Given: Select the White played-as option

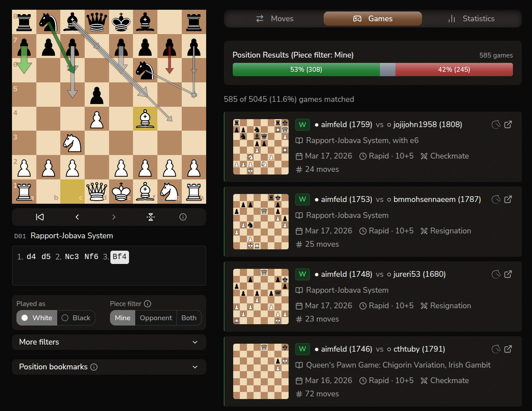Looking at the screenshot, I should point(37,318).
